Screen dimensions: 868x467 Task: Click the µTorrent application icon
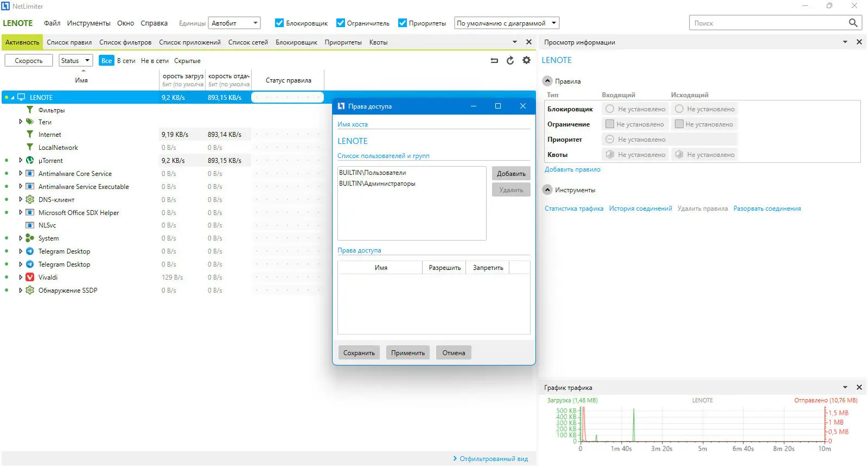point(30,160)
